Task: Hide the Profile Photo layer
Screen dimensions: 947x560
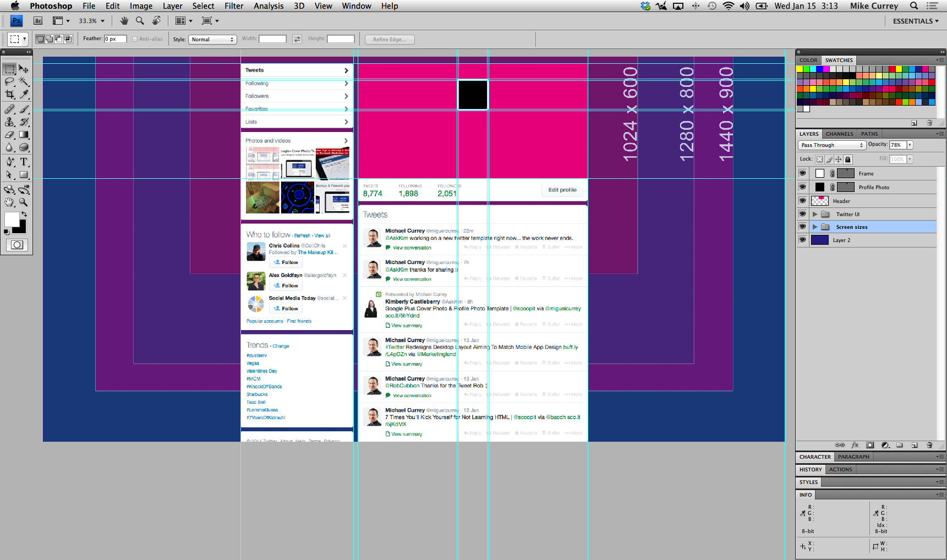Action: tap(802, 187)
